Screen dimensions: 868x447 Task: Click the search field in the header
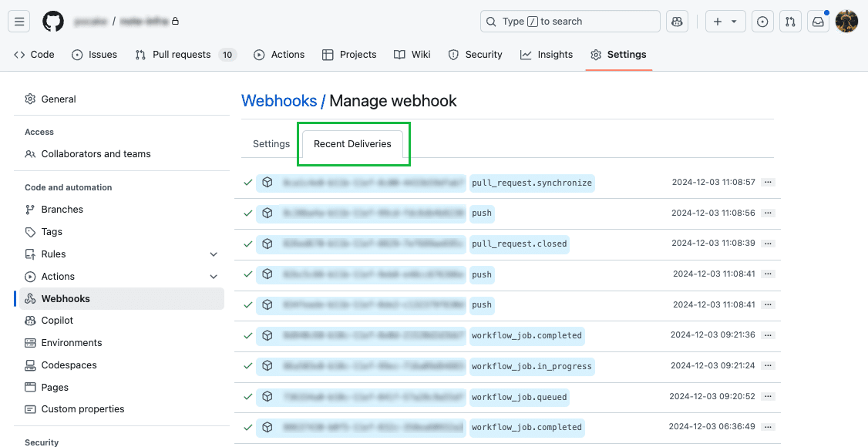coord(570,21)
